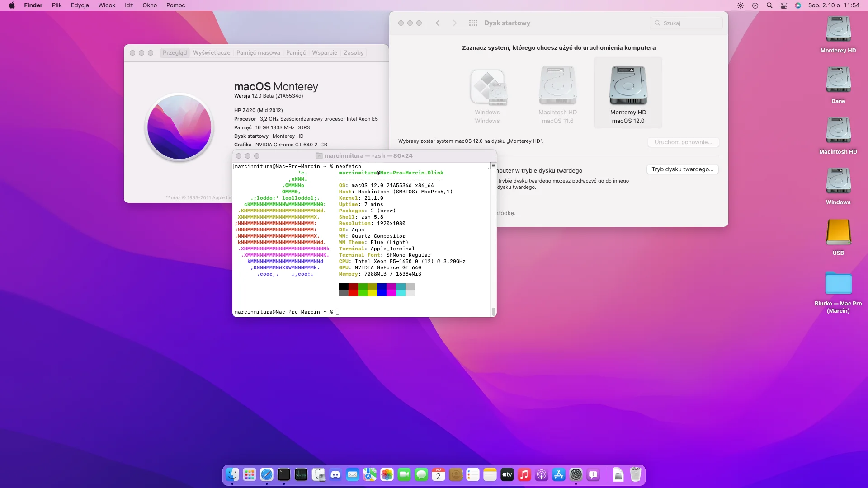The height and width of the screenshot is (488, 868).
Task: Switch to the Pamięć tab
Action: coord(296,53)
